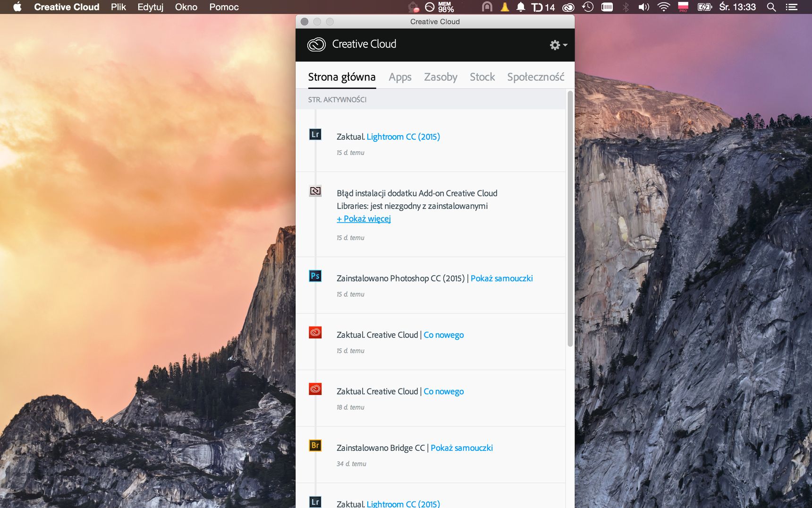
Task: Switch to the Stock tab
Action: click(x=482, y=77)
